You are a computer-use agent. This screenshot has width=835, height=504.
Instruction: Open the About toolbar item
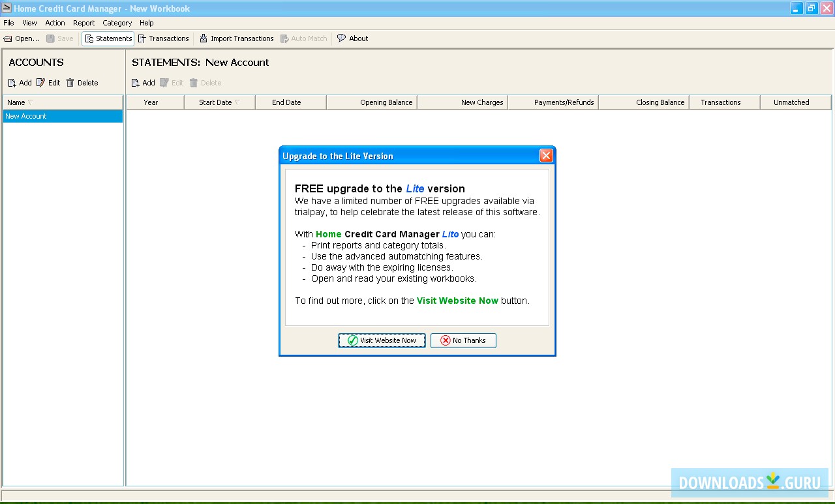352,38
